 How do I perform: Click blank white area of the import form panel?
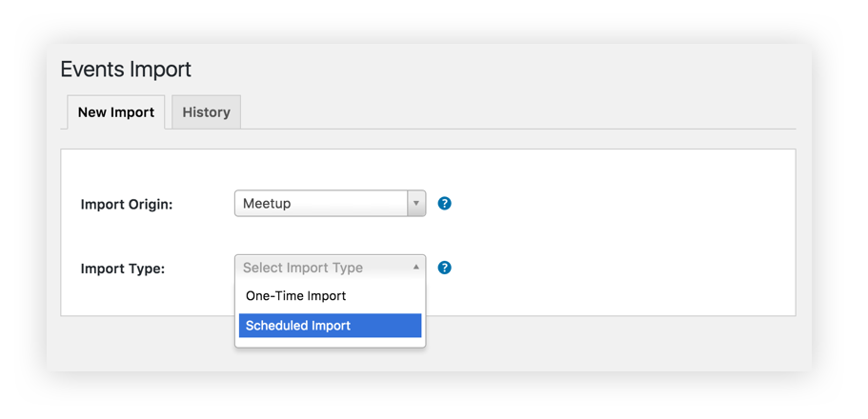[x=609, y=232]
